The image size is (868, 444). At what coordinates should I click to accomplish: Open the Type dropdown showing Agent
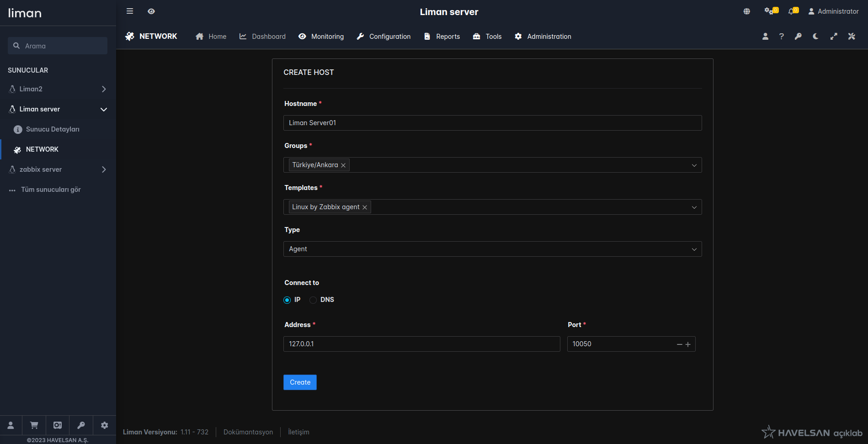[493, 249]
